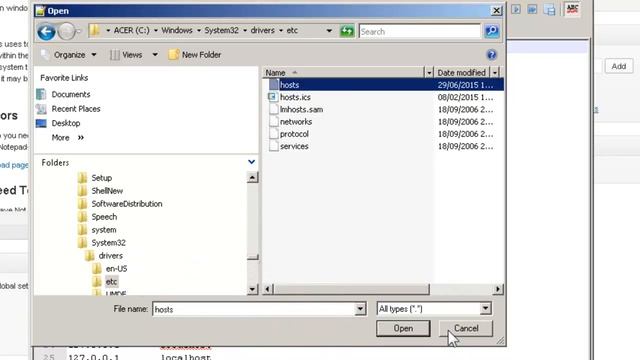The image size is (640, 360).
Task: Open the Views dropdown arrow
Action: click(x=155, y=55)
